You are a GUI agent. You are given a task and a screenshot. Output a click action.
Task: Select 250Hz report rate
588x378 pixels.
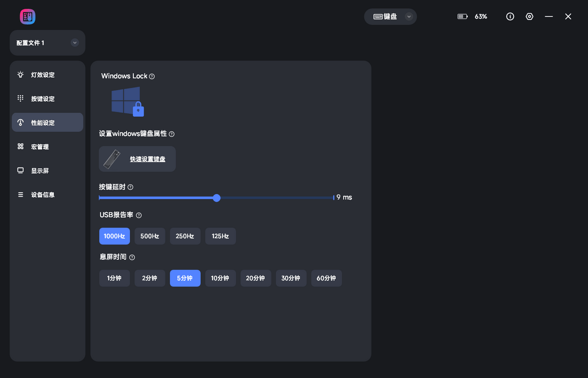click(185, 236)
